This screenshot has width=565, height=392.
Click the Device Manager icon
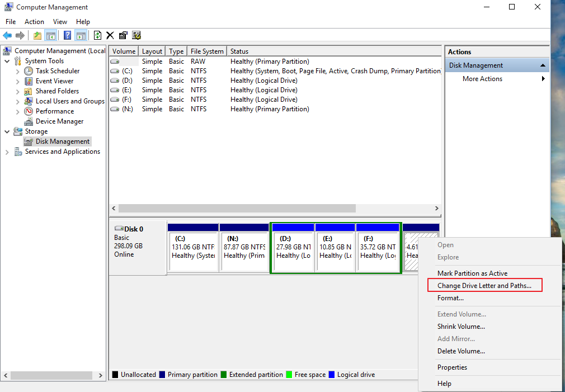[29, 121]
